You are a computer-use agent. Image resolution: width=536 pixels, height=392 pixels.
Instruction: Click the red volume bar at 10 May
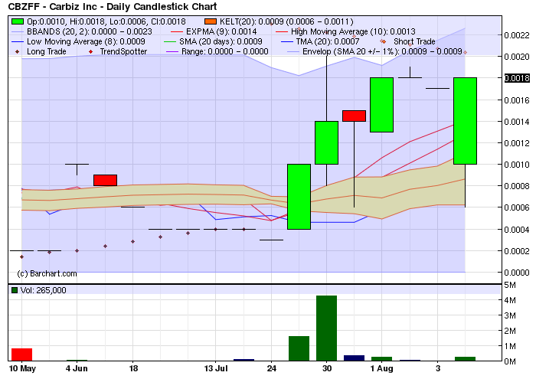click(22, 354)
